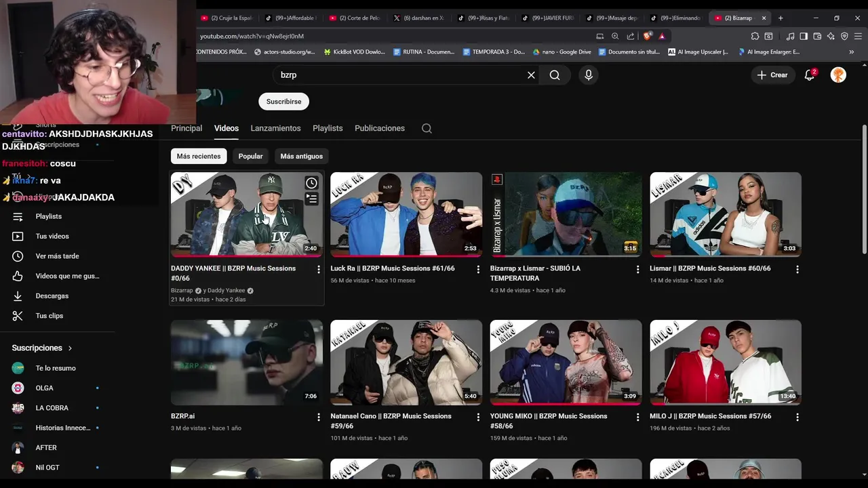
Task: Switch to the (99+)Masaje browser tab
Action: point(612,18)
